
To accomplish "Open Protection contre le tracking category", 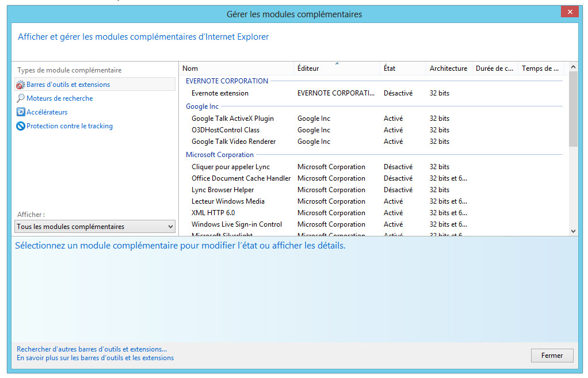I will (x=70, y=126).
